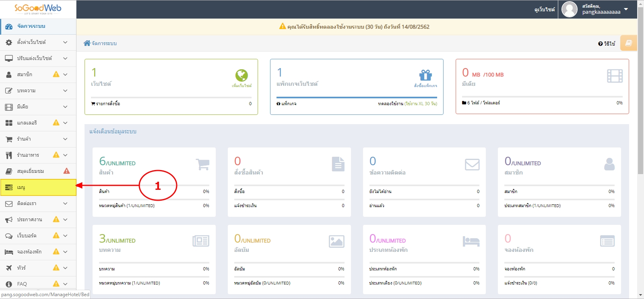This screenshot has height=299, width=644.
Task: Click หมวดหมู่สินค้า (1/UNLIMITED) text
Action: coord(127,206)
